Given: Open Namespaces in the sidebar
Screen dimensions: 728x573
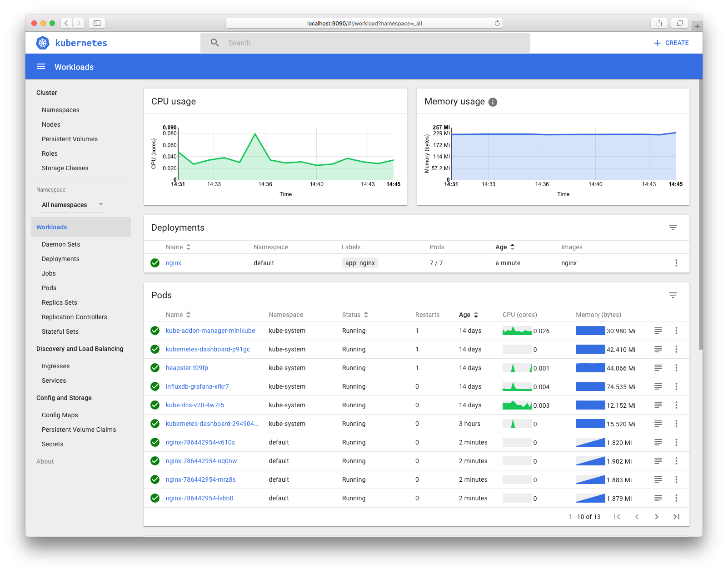Looking at the screenshot, I should click(x=60, y=110).
